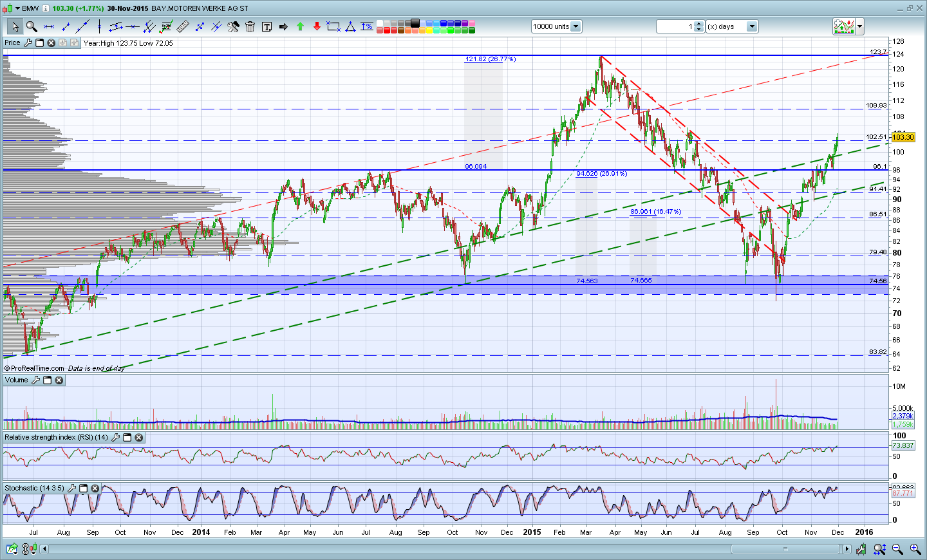Viewport: 927px width, 560px height.
Task: Click the Volume panel label
Action: [17, 380]
